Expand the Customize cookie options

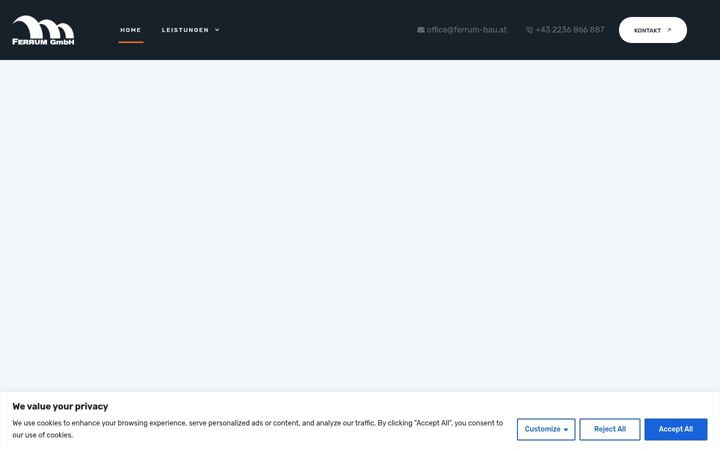(x=546, y=429)
